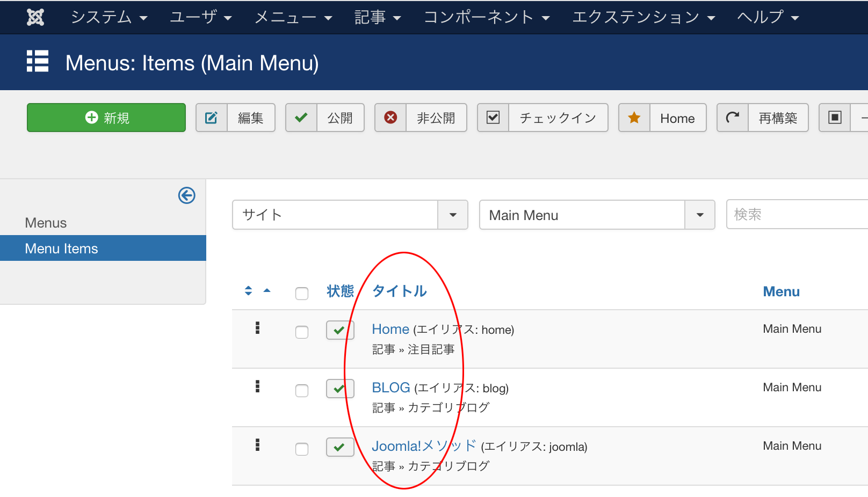Screen dimensions: 868x497
Task: Click the green 新規 button
Action: pos(106,118)
